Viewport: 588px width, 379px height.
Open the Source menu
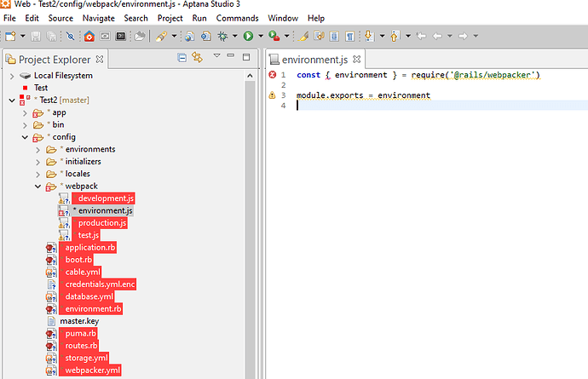pyautogui.click(x=61, y=18)
